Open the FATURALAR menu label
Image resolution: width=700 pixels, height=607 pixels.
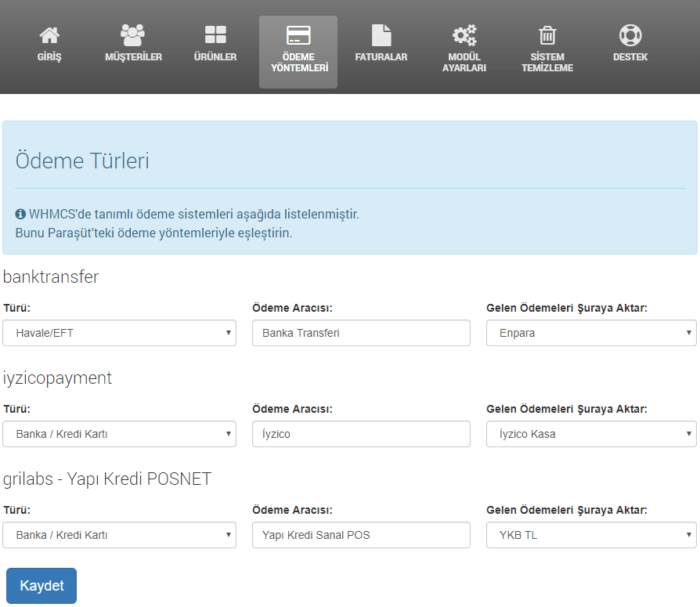[x=381, y=57]
